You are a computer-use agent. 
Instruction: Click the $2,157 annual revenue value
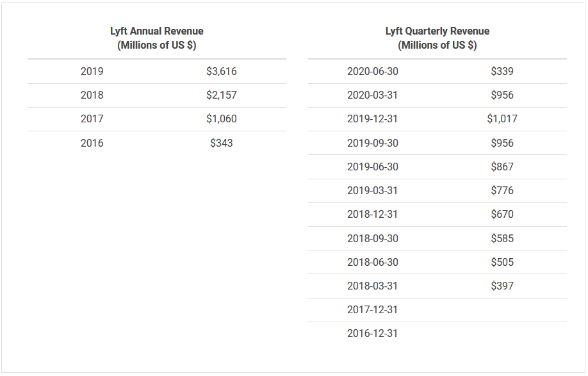[x=221, y=95]
